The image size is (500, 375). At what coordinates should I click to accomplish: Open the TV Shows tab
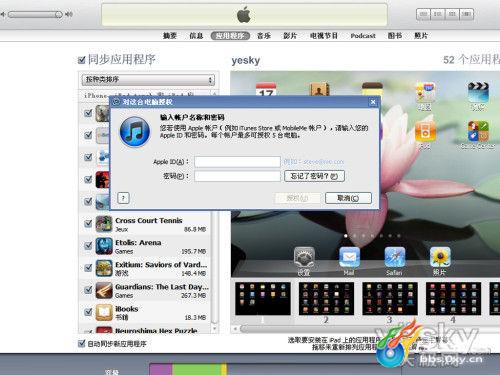point(324,36)
